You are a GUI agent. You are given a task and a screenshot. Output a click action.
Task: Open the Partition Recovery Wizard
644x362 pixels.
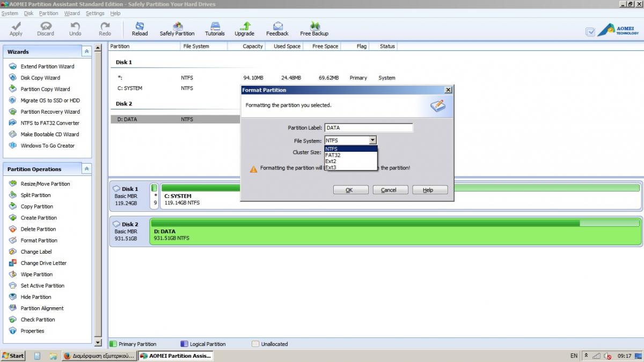tap(50, 112)
